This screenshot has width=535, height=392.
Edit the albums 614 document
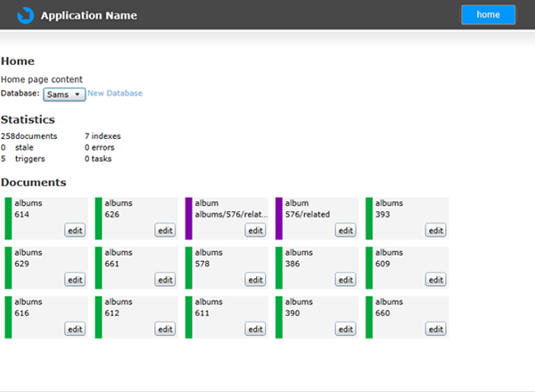click(x=75, y=231)
